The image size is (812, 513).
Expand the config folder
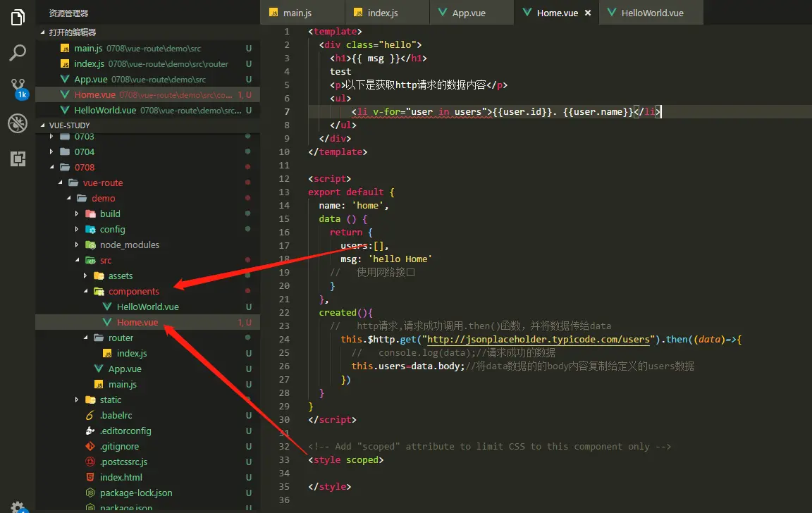(147, 229)
